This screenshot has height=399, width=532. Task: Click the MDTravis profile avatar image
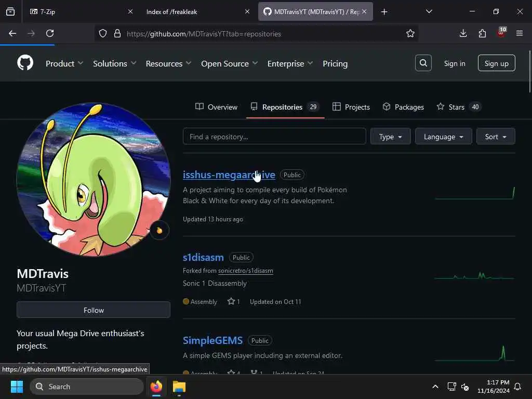pos(94,180)
